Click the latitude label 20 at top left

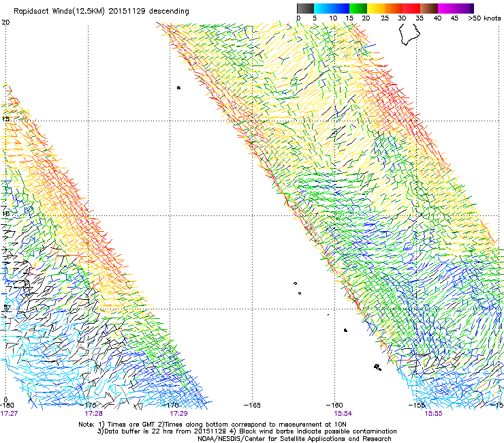coord(5,22)
